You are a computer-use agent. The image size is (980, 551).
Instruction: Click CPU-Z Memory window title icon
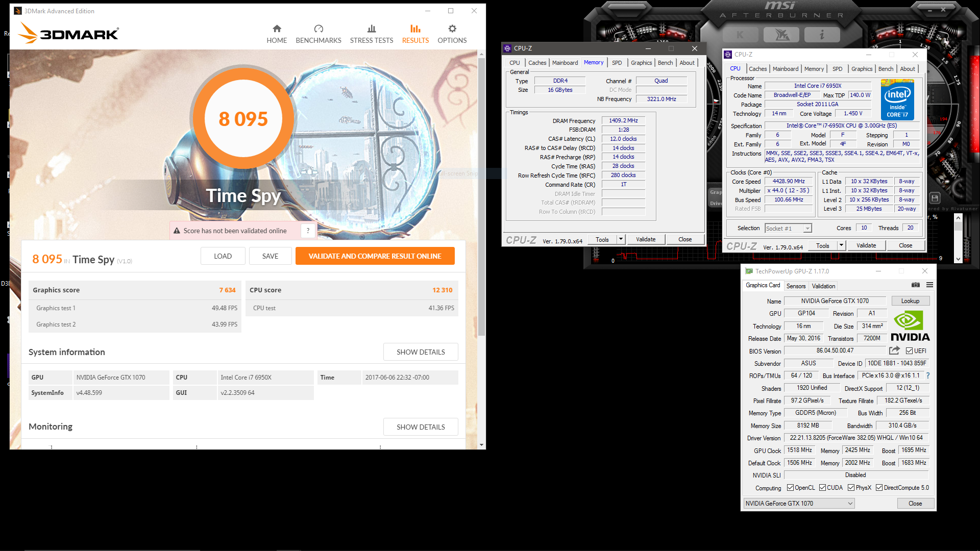coord(507,48)
